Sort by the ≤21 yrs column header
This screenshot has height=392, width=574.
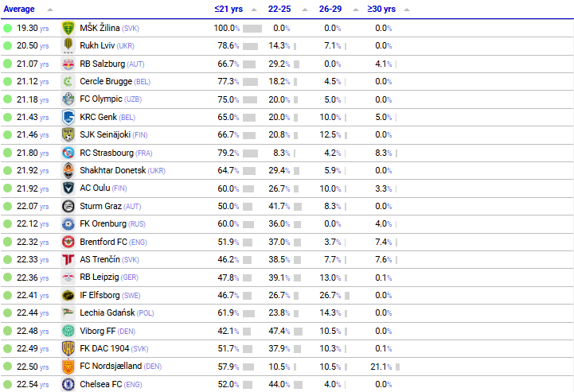coord(228,10)
